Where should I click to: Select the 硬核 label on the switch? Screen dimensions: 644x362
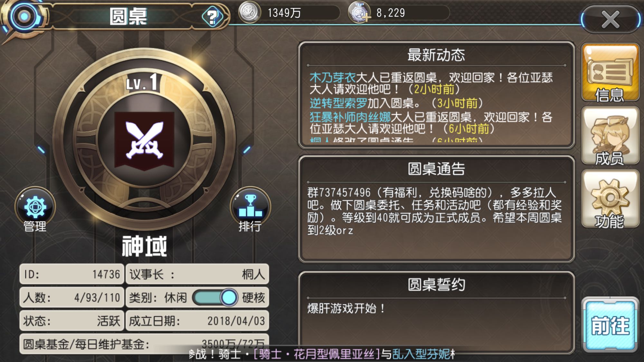(x=253, y=298)
